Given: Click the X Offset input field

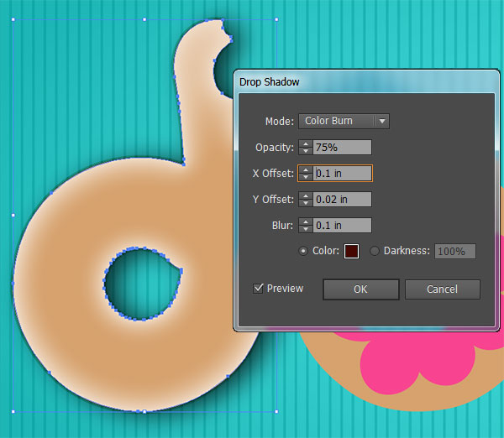Looking at the screenshot, I should pyautogui.click(x=343, y=174).
